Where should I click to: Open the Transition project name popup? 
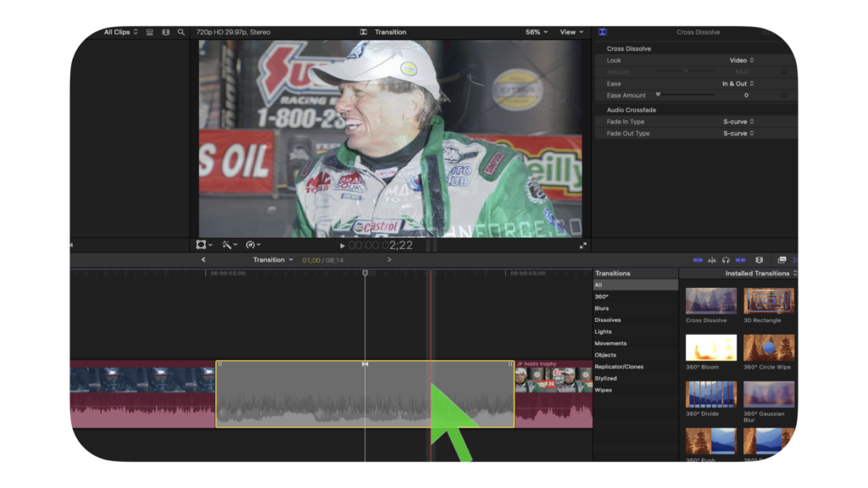coord(273,260)
